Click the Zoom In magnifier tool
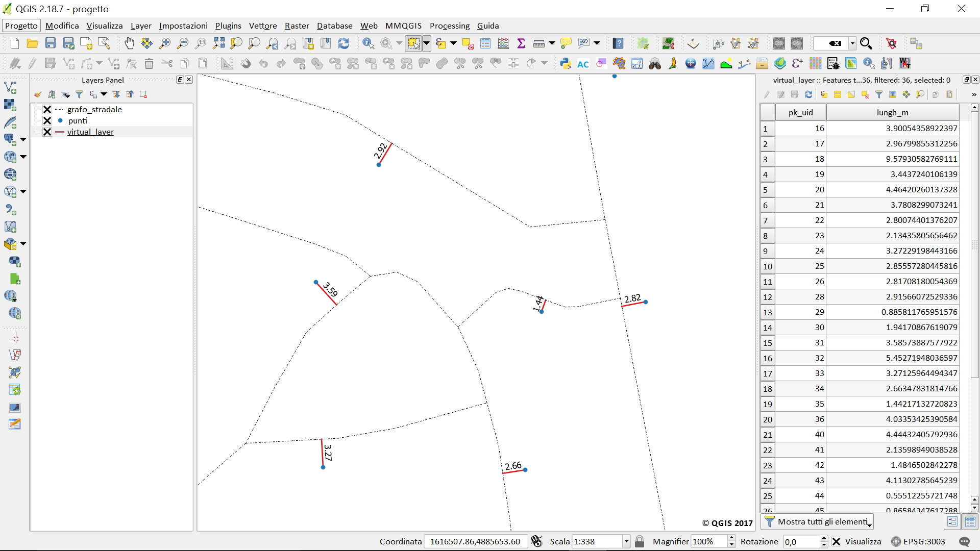 click(x=165, y=44)
